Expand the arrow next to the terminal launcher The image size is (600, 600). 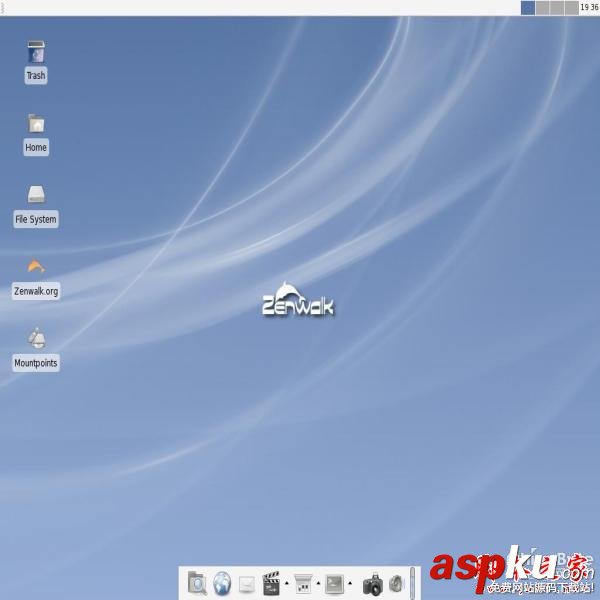(x=350, y=583)
